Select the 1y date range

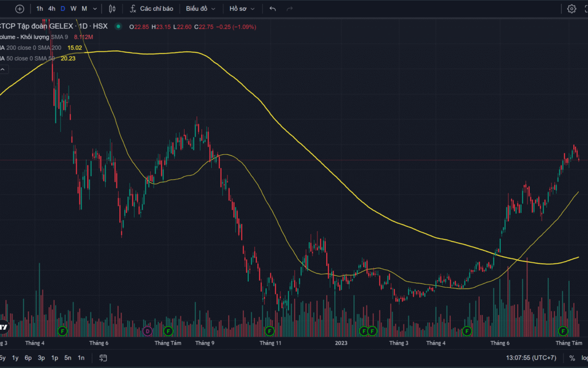(x=15, y=358)
